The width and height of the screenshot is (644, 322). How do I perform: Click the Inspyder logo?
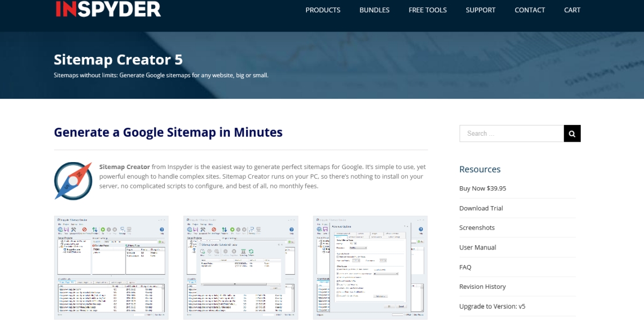pos(108,9)
